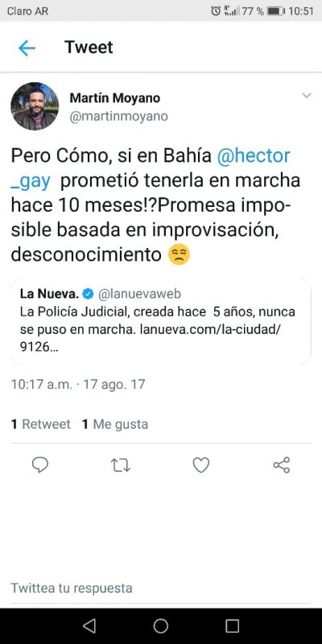322x644 pixels.
Task: Tap the battery icon in status bar
Action: tap(275, 11)
